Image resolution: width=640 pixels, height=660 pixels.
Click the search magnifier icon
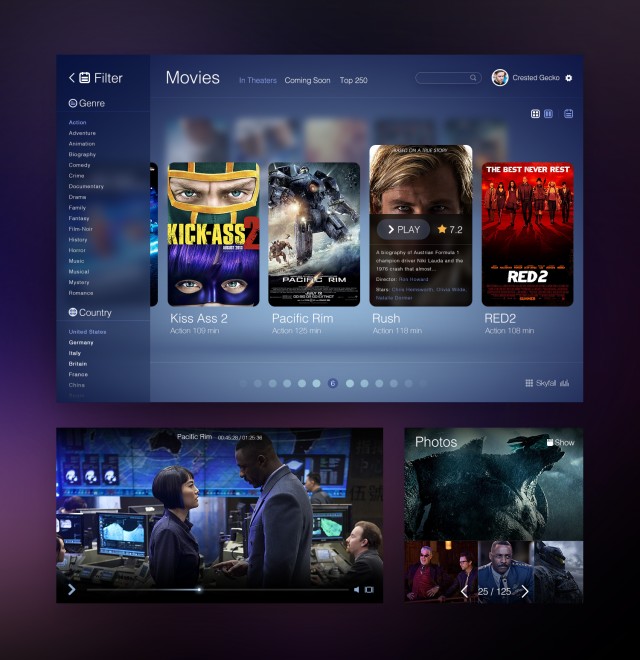coord(473,77)
